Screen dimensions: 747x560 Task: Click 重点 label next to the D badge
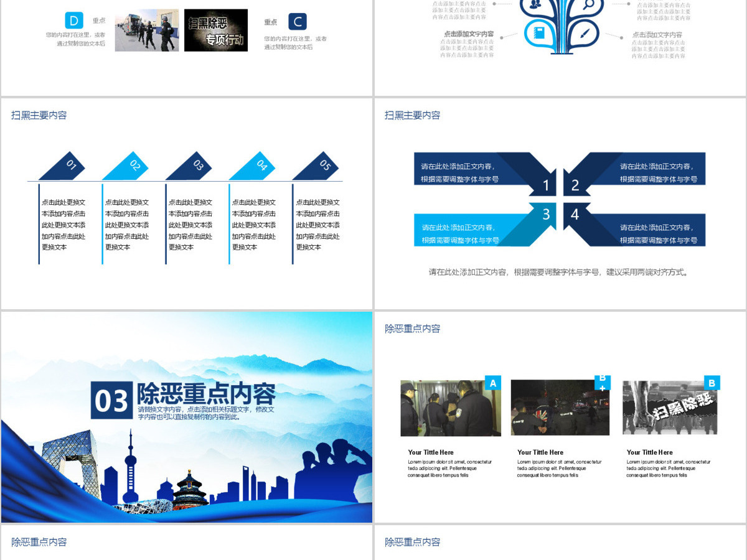click(99, 21)
